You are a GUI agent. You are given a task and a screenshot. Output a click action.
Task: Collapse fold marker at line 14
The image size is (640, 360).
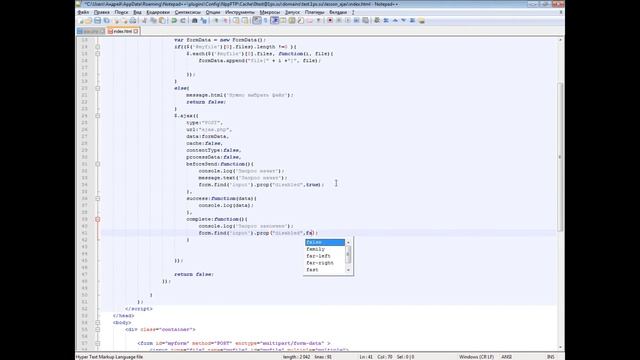98,47
